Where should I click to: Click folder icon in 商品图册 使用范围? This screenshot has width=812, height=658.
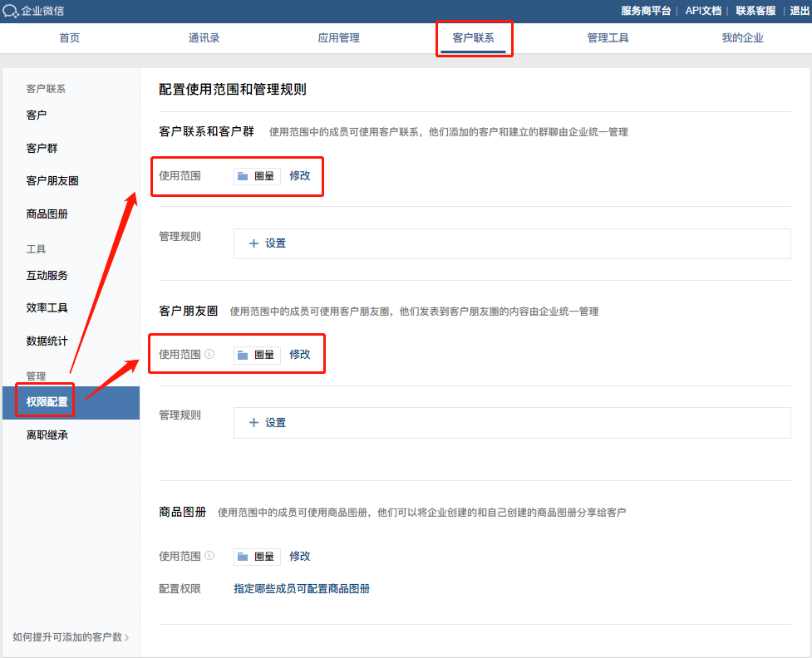[243, 557]
